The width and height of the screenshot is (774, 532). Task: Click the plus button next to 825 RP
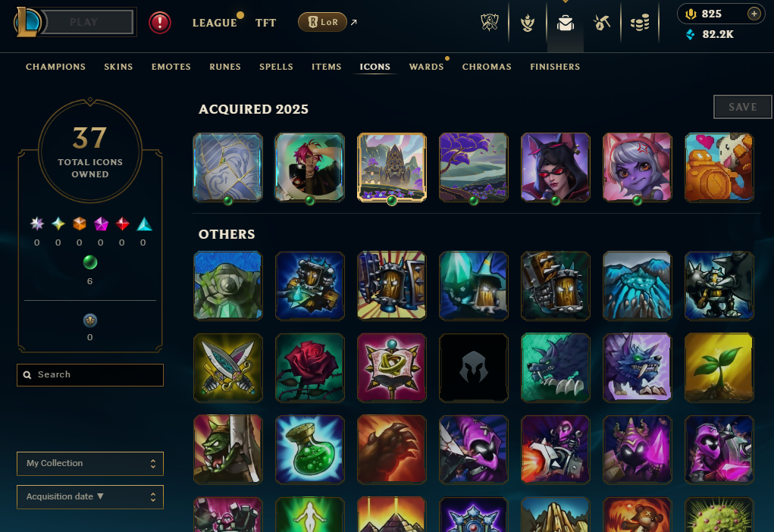click(754, 14)
